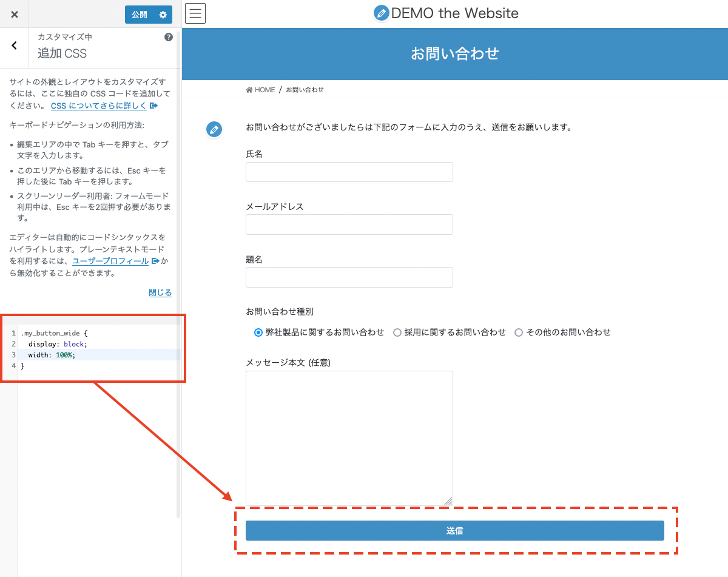Viewport: 728px width, 577px height.
Task: Click the pencil logo beside DEMO the Website
Action: (381, 13)
